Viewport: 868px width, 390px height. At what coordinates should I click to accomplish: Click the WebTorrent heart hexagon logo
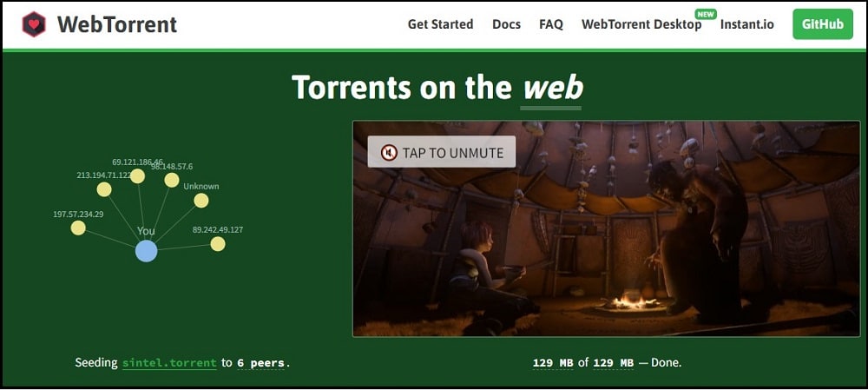tap(34, 24)
